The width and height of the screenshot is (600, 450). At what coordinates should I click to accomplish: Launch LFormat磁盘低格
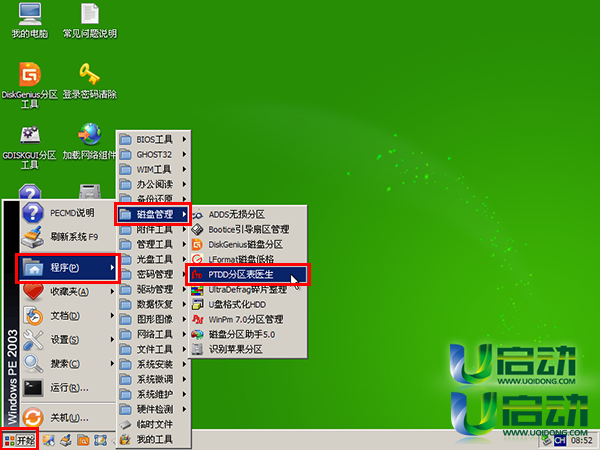248,259
